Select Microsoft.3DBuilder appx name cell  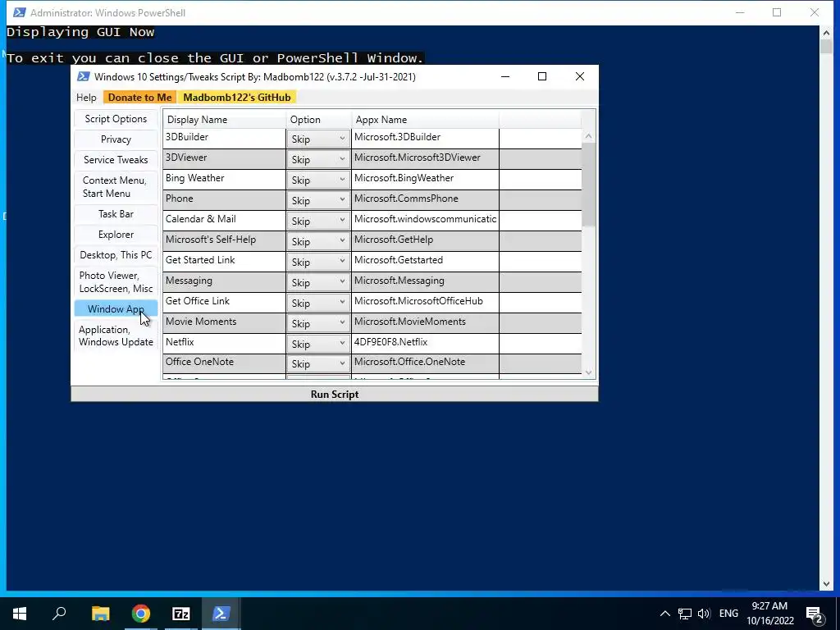click(x=425, y=138)
